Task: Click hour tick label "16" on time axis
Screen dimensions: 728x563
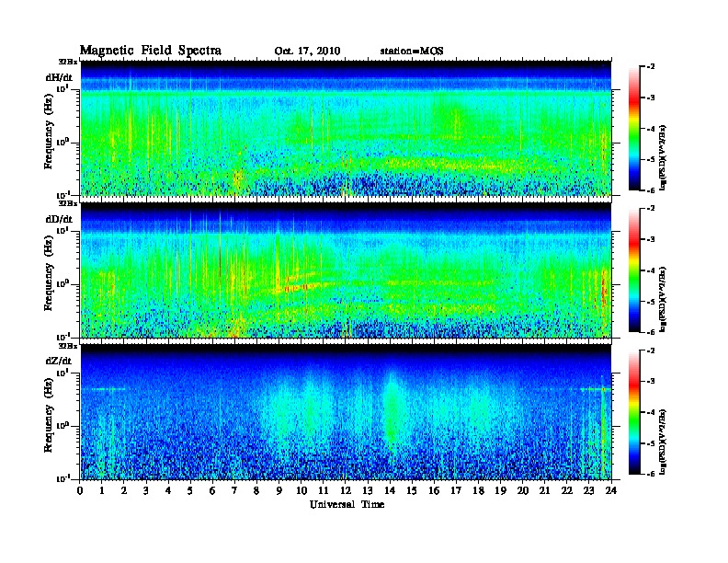Action: tap(434, 491)
